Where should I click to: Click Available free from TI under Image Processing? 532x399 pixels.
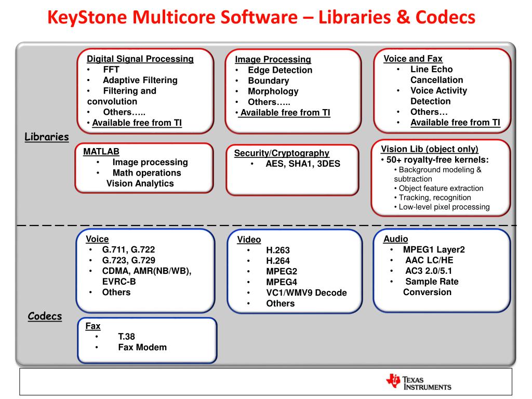[x=285, y=113]
